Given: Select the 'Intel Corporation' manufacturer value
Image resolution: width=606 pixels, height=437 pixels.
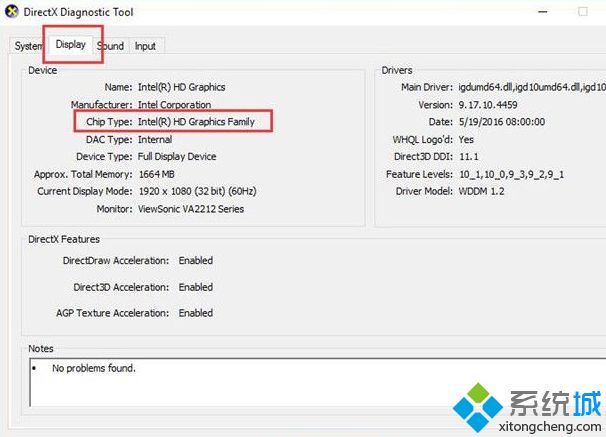Looking at the screenshot, I should click(x=174, y=105).
